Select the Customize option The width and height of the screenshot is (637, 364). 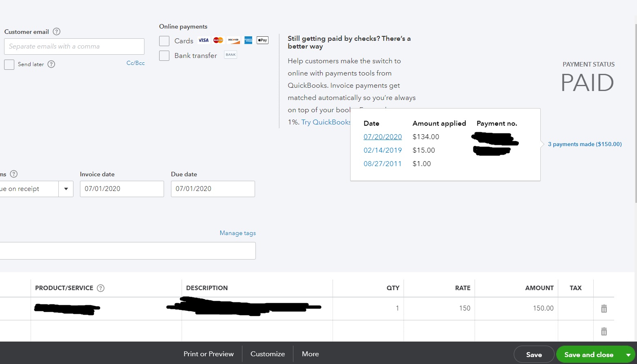(x=268, y=354)
